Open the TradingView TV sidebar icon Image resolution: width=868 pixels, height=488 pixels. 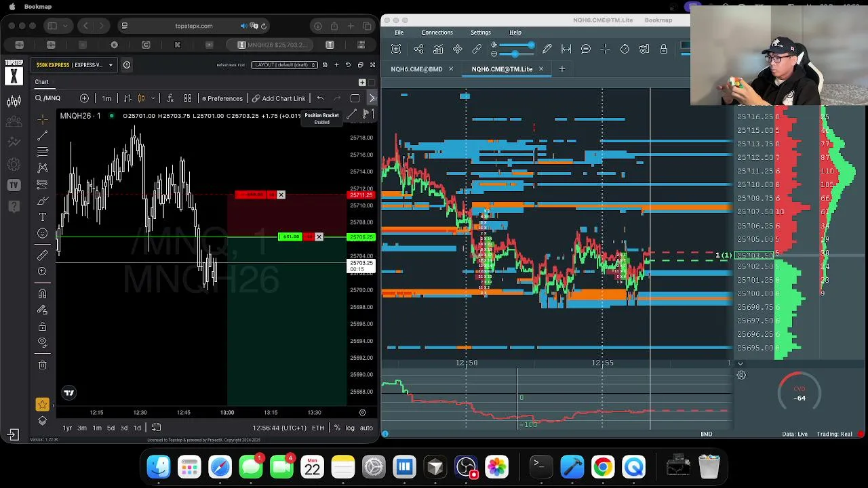pos(14,185)
